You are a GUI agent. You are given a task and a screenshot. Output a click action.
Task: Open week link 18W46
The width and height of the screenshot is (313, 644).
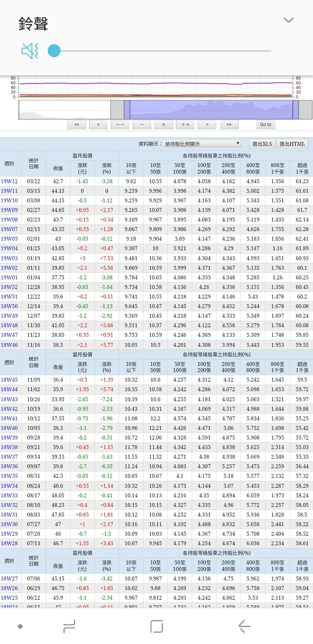pyautogui.click(x=9, y=345)
